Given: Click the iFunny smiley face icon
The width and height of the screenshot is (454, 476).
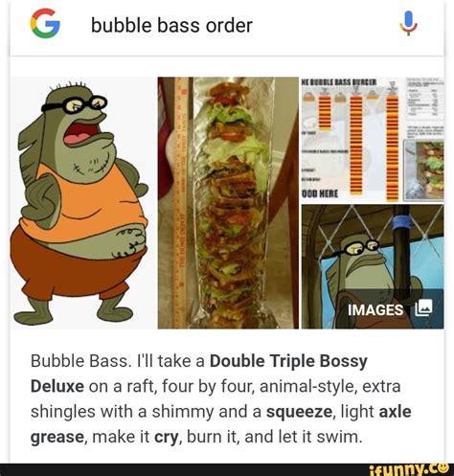Looking at the screenshot, I should (x=443, y=468).
